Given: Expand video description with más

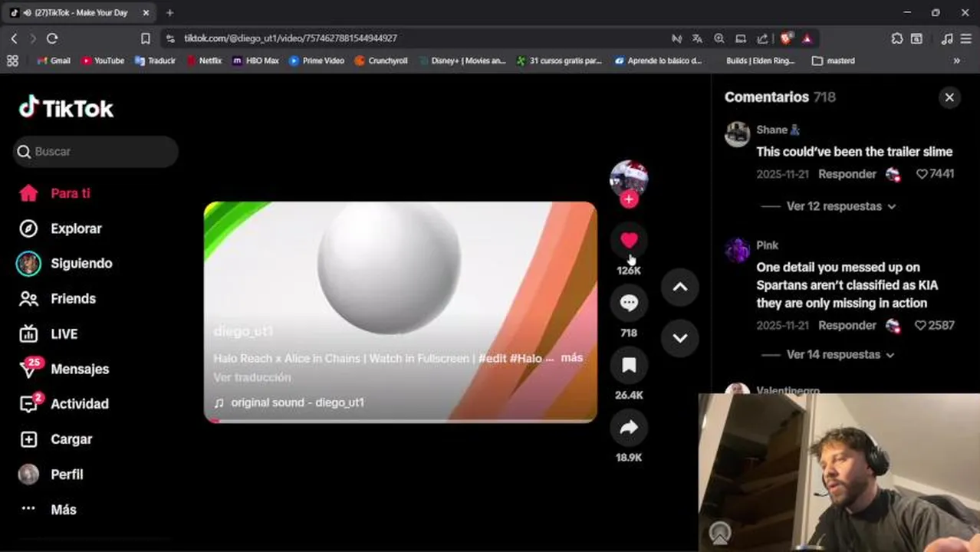Looking at the screenshot, I should [x=572, y=357].
